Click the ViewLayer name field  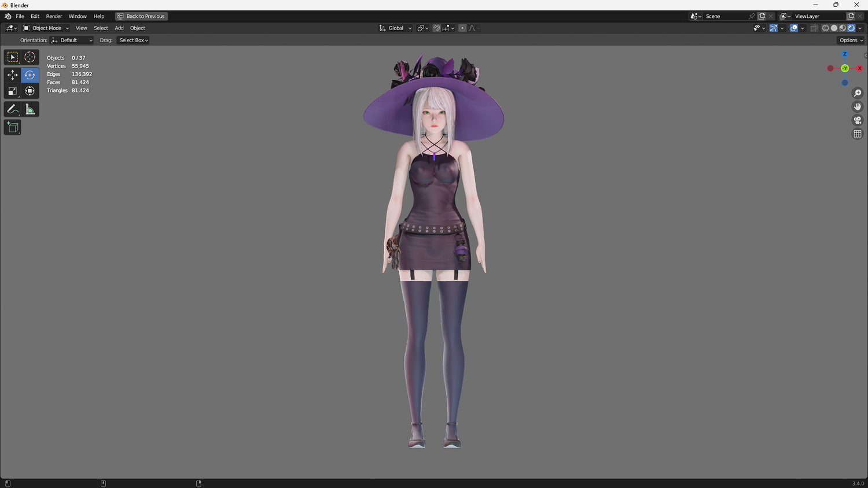point(819,16)
